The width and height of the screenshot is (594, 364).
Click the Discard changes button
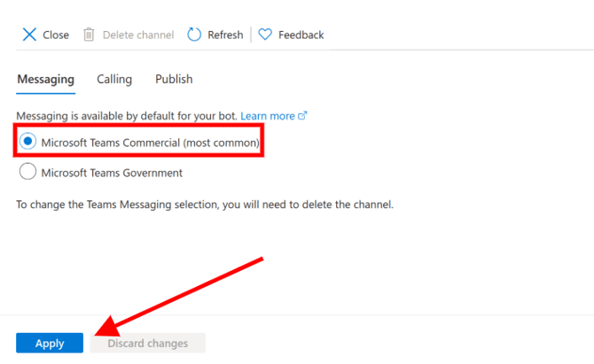point(148,344)
